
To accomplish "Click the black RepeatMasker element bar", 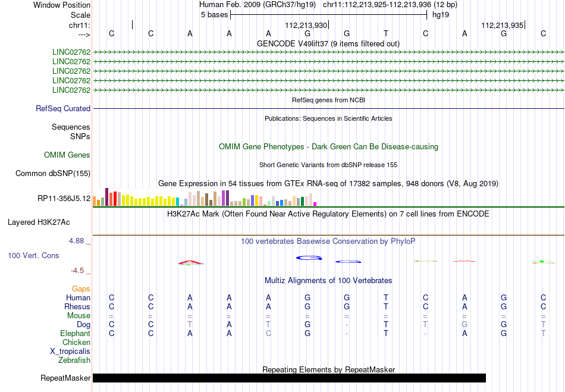I will [x=290, y=378].
